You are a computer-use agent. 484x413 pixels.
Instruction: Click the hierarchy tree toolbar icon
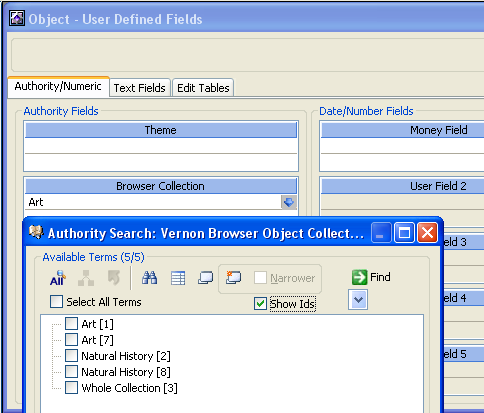tap(86, 278)
